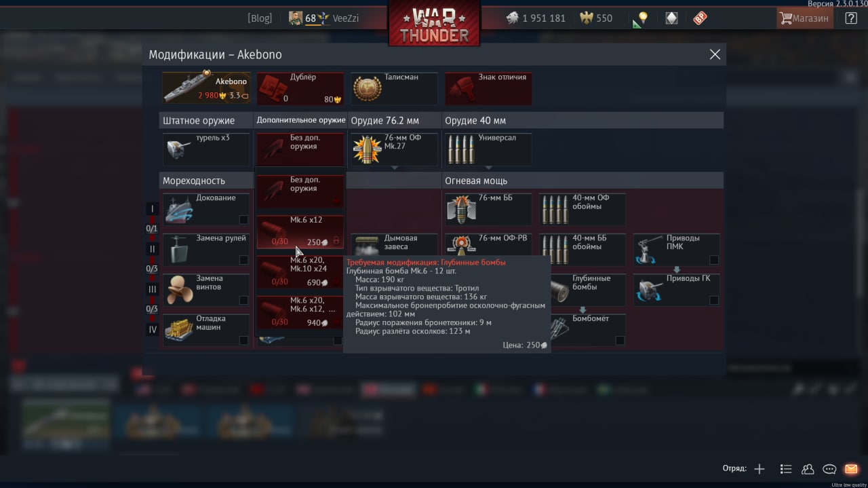Tick the Докование checkbox
Image resolution: width=868 pixels, height=488 pixels.
[243, 219]
